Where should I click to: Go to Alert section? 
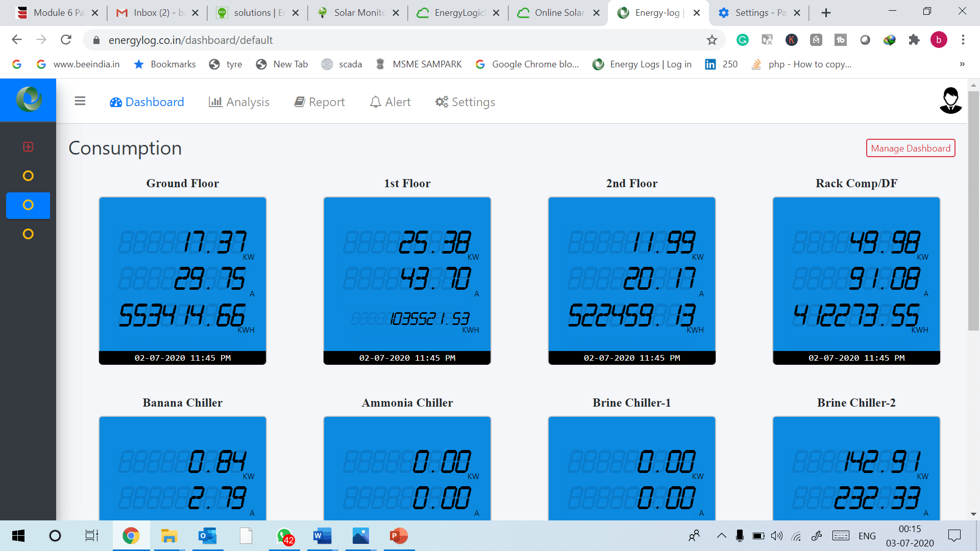[x=390, y=102]
